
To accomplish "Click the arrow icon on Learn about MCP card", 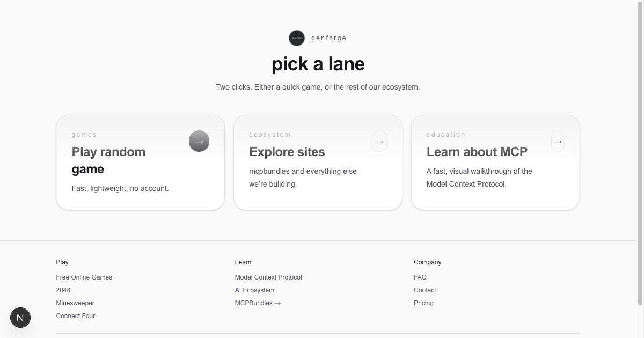I will 558,142.
